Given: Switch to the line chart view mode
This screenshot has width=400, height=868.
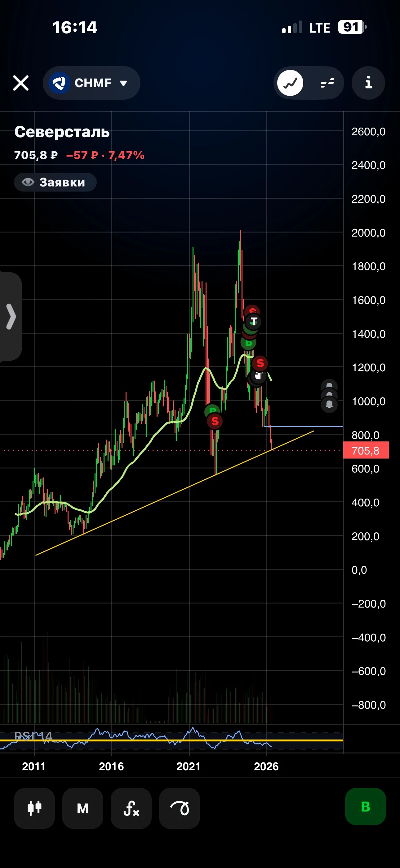Looking at the screenshot, I should (x=290, y=83).
